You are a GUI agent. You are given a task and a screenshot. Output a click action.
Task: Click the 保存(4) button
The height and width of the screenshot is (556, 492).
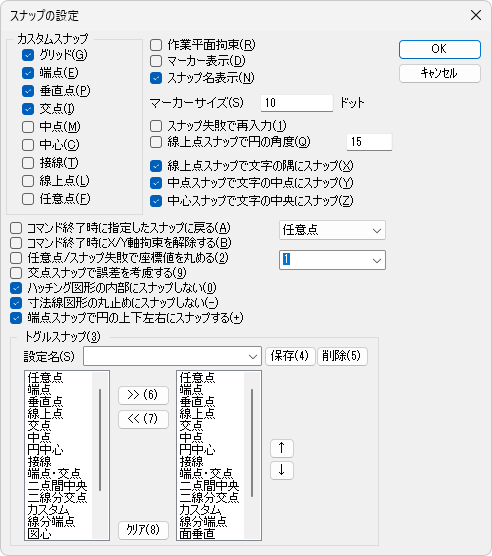point(290,356)
